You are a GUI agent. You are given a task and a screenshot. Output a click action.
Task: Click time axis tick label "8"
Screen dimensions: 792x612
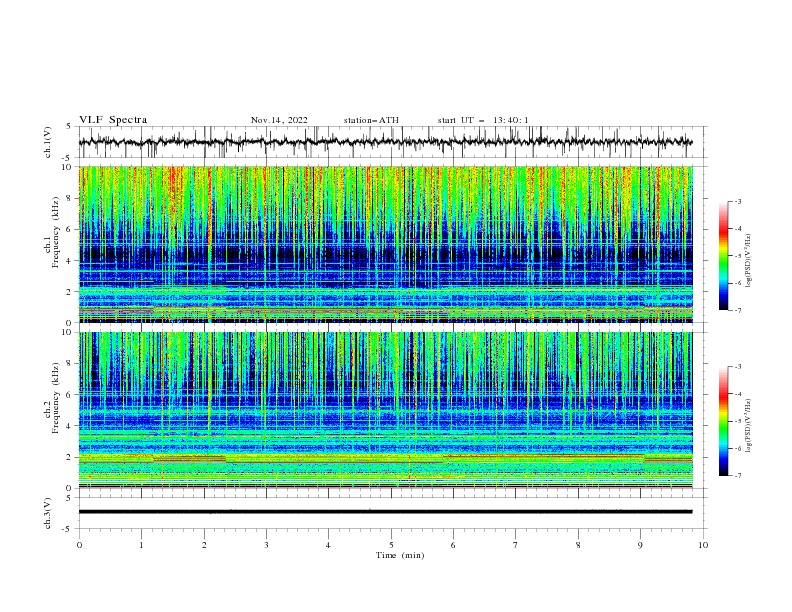point(578,545)
